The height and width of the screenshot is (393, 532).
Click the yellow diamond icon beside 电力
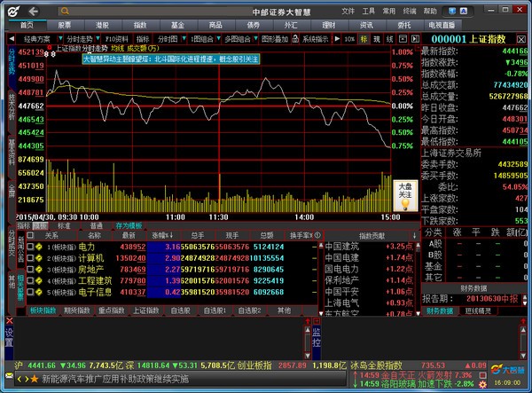[39, 247]
